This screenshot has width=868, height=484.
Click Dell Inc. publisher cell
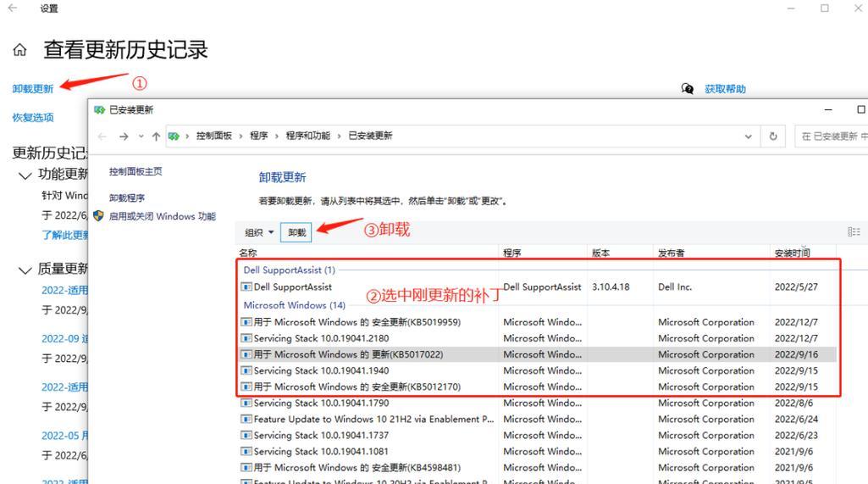(675, 287)
